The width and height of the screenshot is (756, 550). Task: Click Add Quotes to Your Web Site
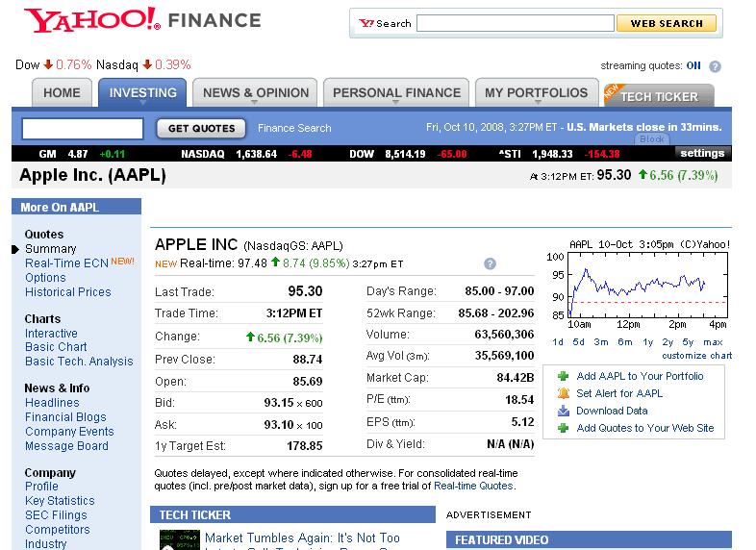pyautogui.click(x=645, y=428)
